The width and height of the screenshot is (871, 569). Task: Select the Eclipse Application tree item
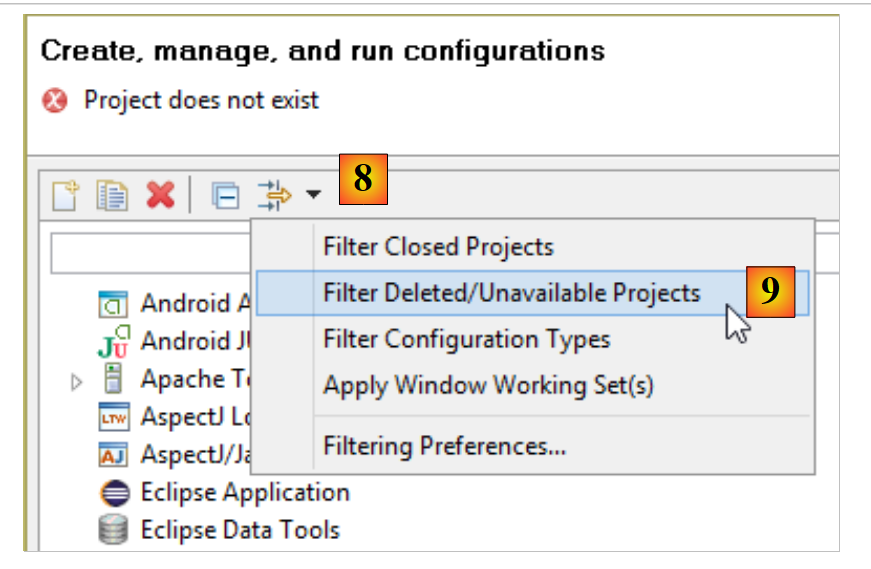pyautogui.click(x=244, y=493)
